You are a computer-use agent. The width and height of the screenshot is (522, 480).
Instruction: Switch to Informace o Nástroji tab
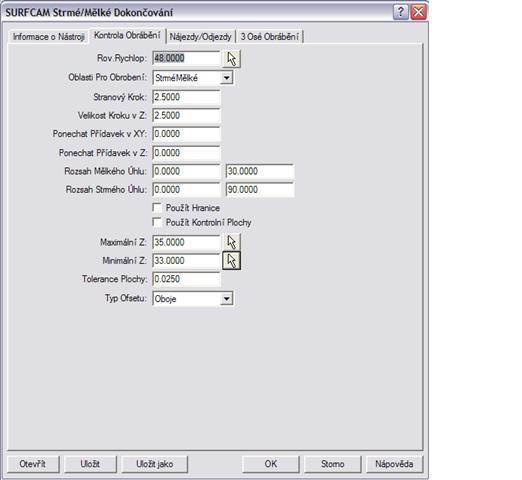(x=49, y=37)
